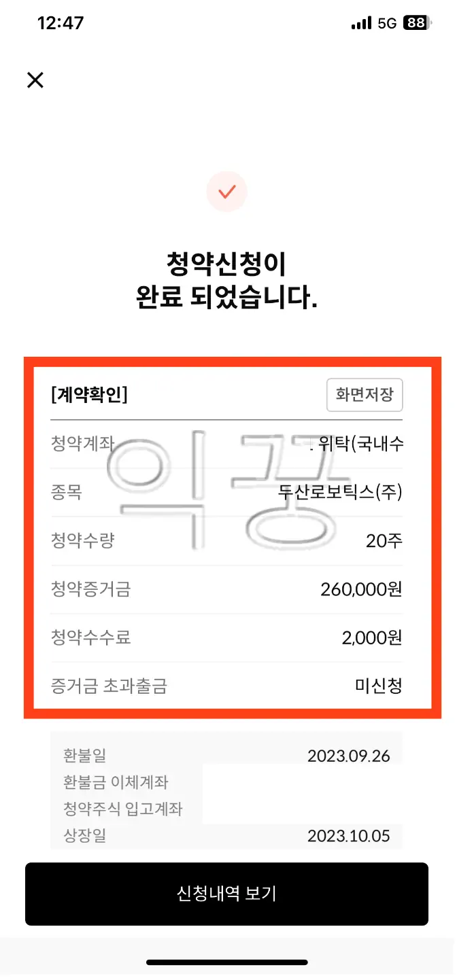457x980 pixels.
Task: Click the 상장일 listing date 2023.10.05
Action: tap(227, 837)
